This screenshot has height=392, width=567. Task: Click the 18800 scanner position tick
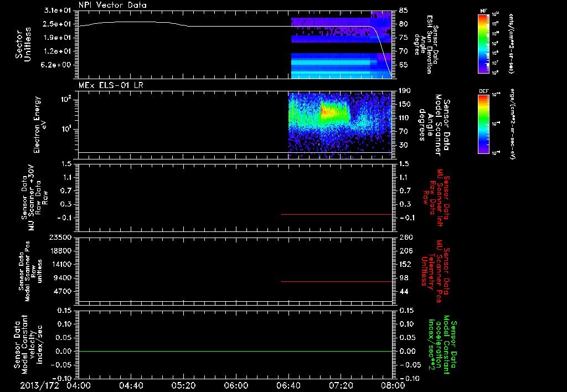click(x=60, y=251)
